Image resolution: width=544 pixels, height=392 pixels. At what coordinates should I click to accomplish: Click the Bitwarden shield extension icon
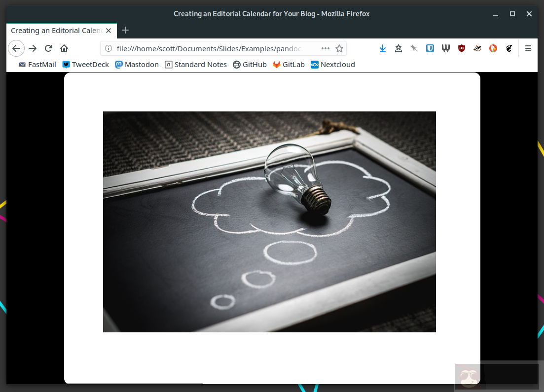[x=430, y=48]
